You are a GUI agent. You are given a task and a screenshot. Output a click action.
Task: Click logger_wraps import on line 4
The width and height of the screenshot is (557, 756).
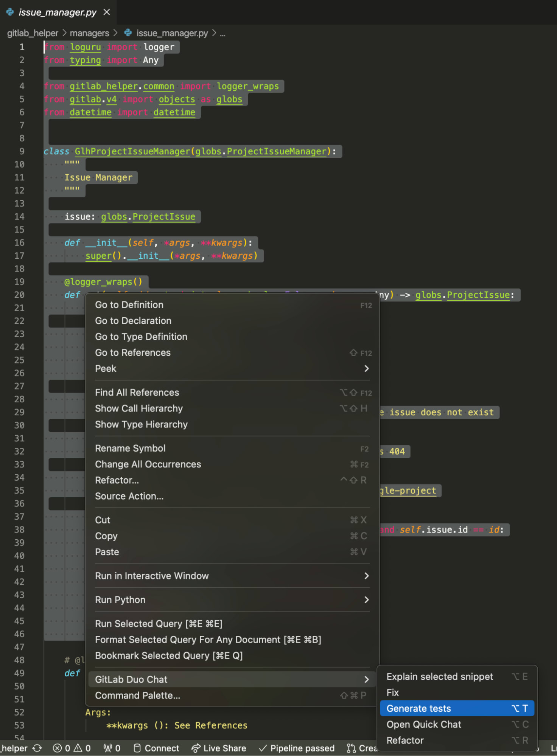click(248, 86)
